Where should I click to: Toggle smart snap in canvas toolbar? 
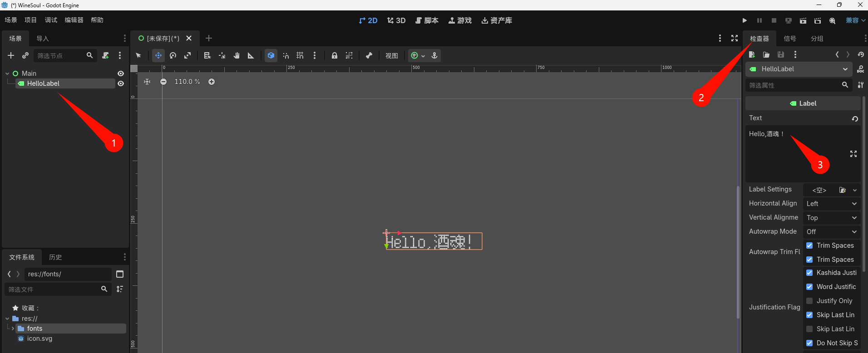pos(286,55)
